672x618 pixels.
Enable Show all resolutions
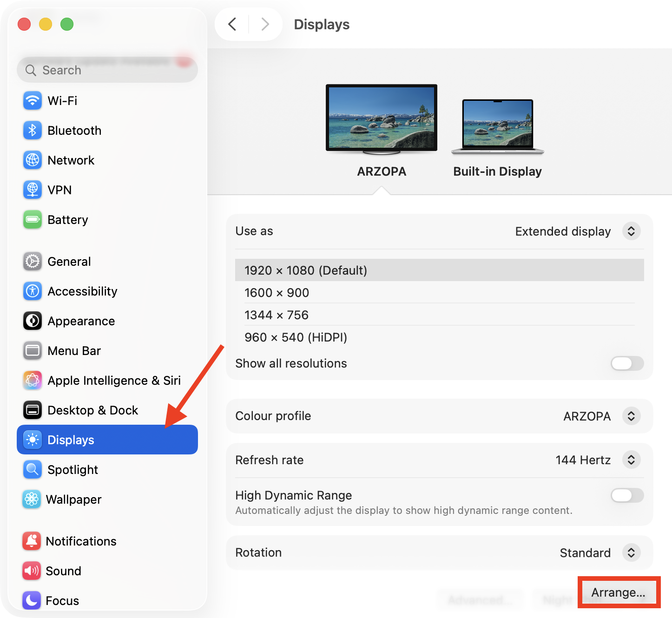click(x=626, y=363)
